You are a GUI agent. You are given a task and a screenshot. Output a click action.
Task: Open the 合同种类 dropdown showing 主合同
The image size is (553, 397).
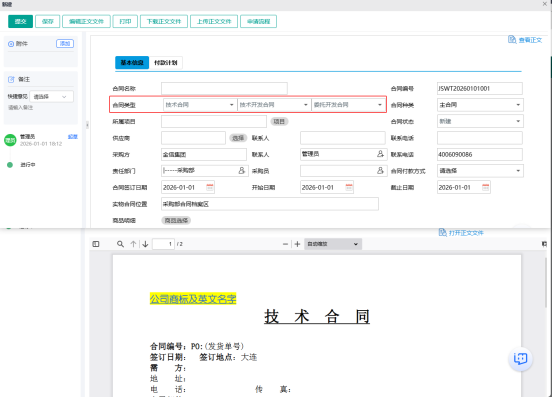480,105
